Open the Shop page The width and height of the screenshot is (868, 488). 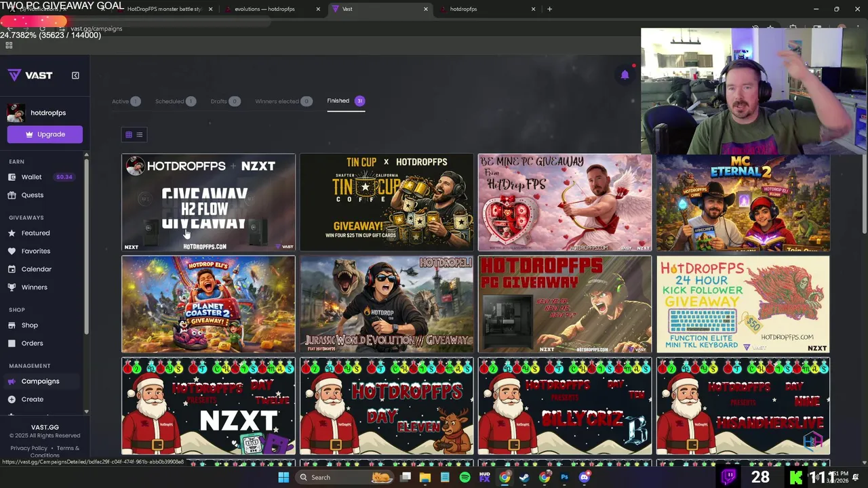click(x=29, y=325)
